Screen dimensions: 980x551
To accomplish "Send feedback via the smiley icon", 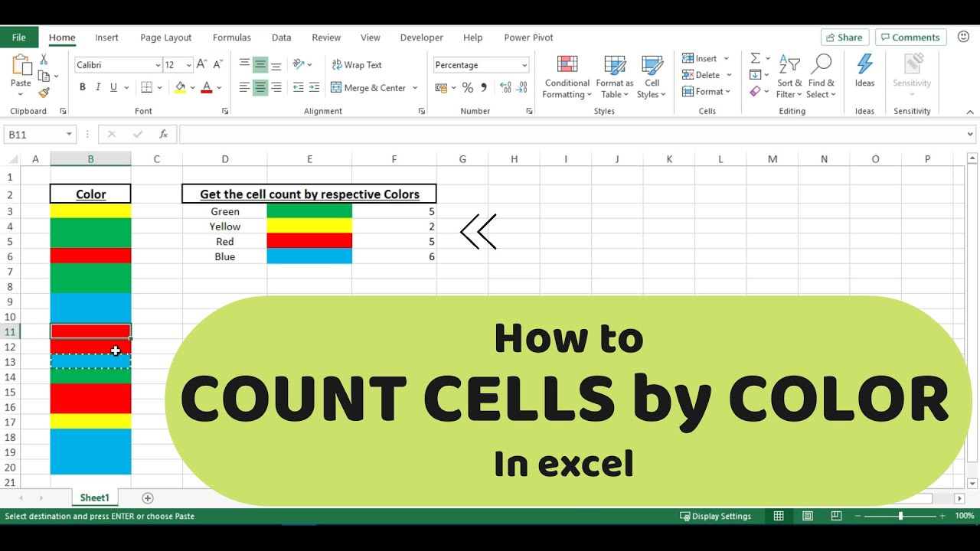I will 963,37.
